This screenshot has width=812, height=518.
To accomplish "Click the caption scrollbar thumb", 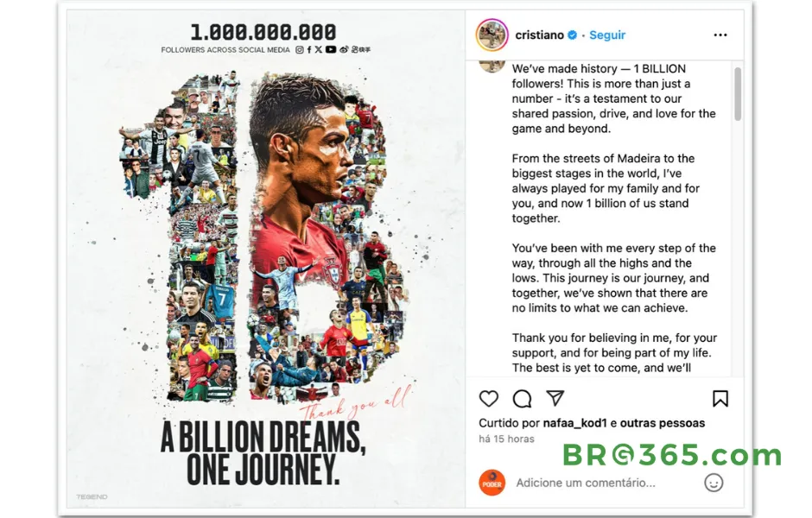I will [x=738, y=93].
